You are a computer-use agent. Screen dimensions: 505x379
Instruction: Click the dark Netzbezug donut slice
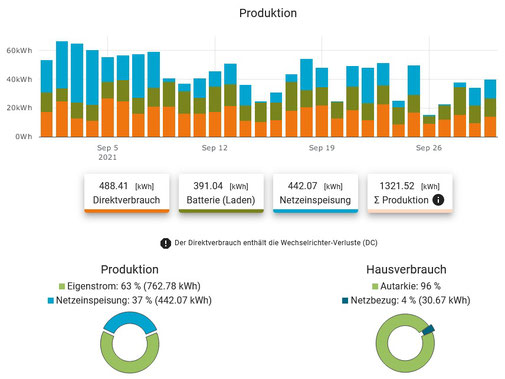point(428,330)
